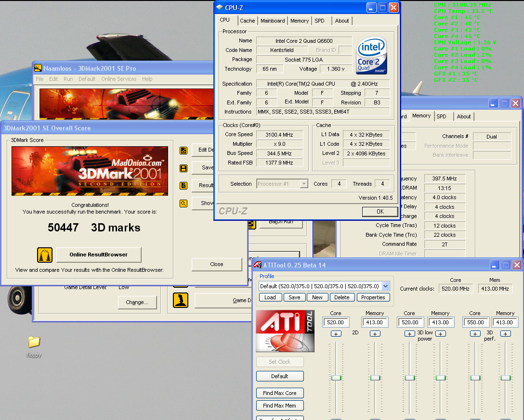Switch to the Cache tab in CPU-Z
This screenshot has width=524, height=420.
(x=247, y=21)
